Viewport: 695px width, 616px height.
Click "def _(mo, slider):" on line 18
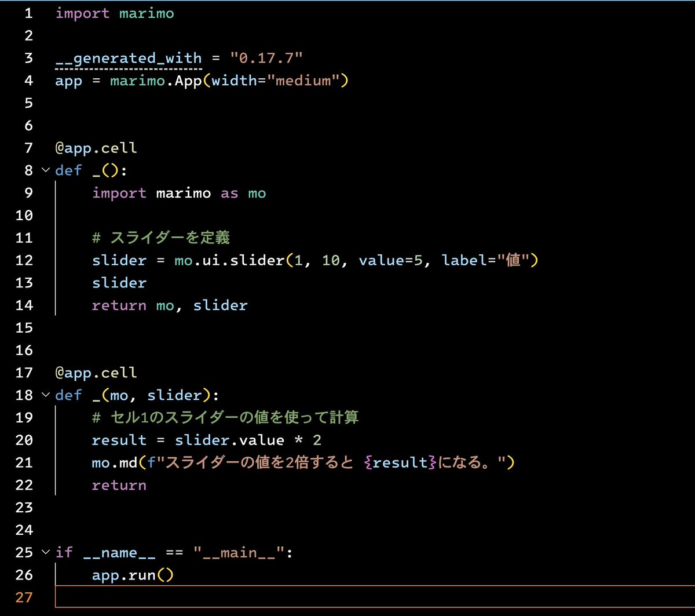click(137, 395)
